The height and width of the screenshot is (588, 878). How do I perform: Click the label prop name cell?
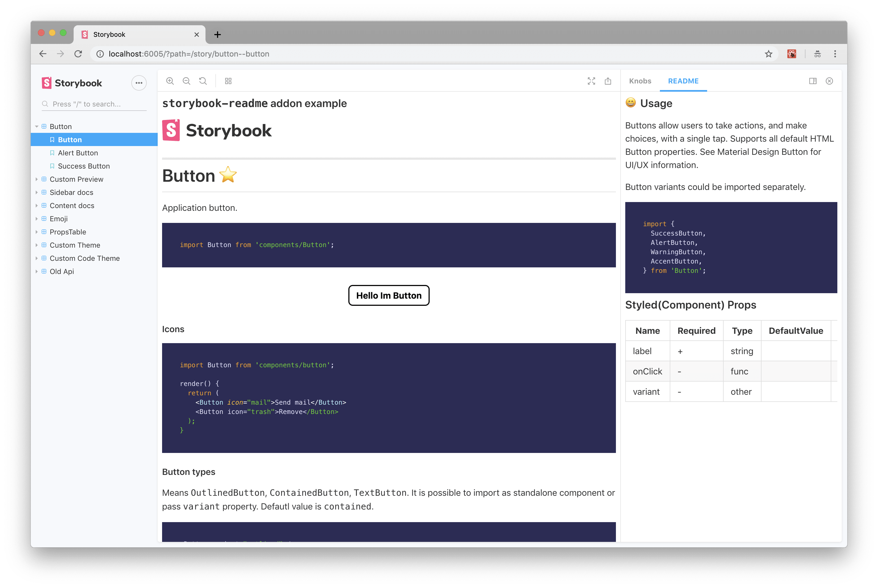[x=648, y=351]
